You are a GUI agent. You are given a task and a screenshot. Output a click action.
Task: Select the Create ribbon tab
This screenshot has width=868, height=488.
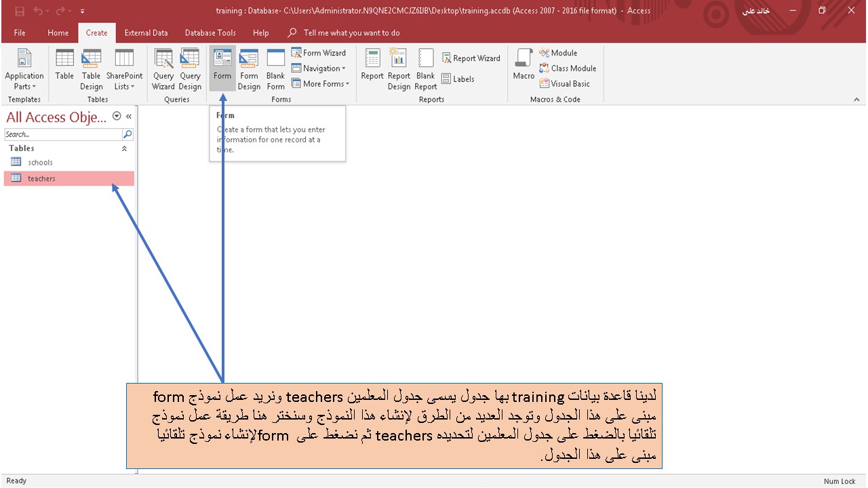click(96, 33)
